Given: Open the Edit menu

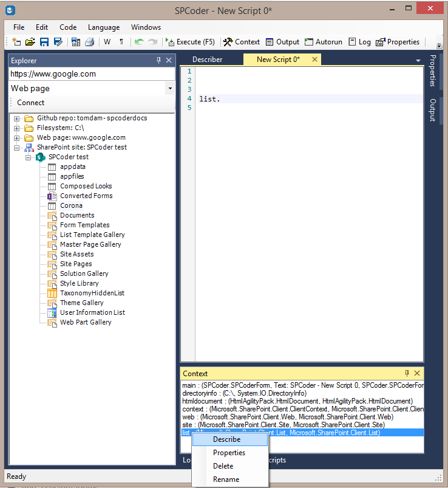Looking at the screenshot, I should [42, 27].
